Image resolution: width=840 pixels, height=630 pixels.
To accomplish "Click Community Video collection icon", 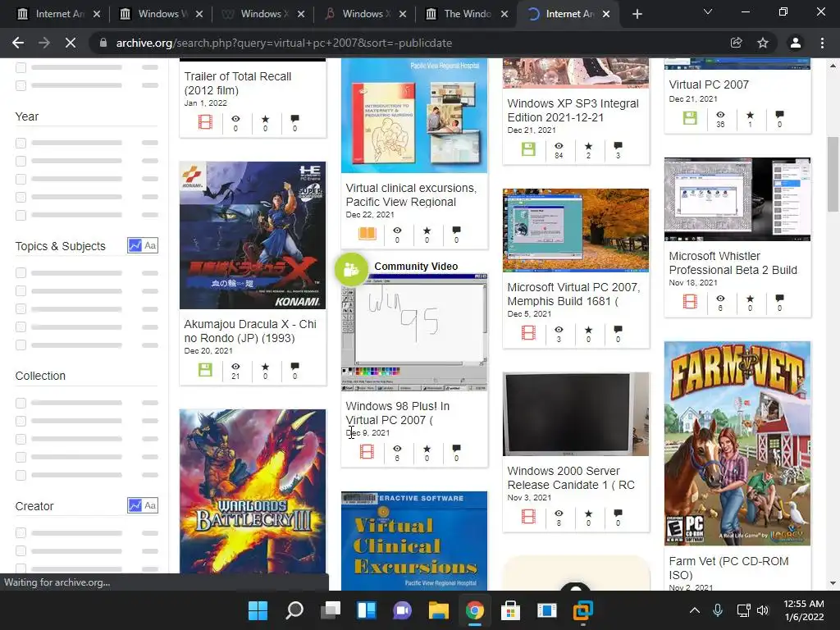I will 351,269.
